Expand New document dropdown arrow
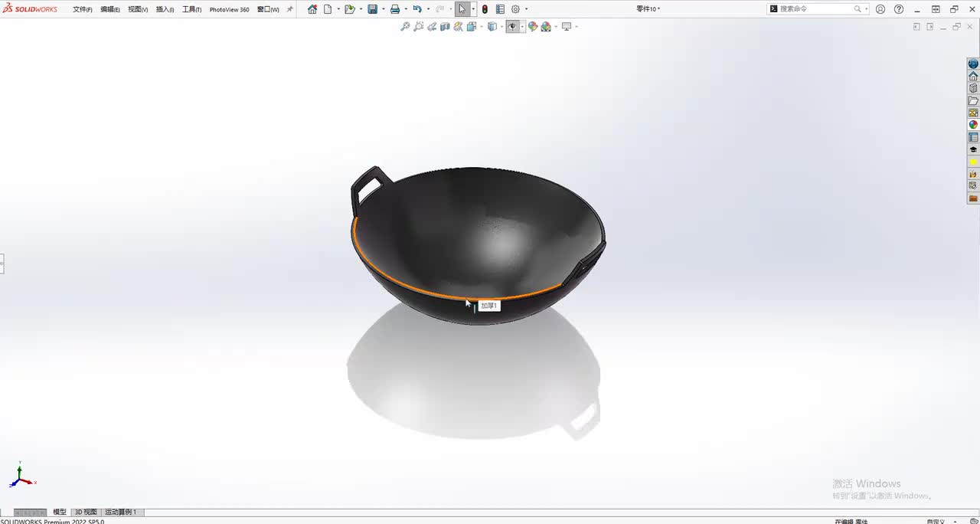This screenshot has height=524, width=980. point(337,9)
